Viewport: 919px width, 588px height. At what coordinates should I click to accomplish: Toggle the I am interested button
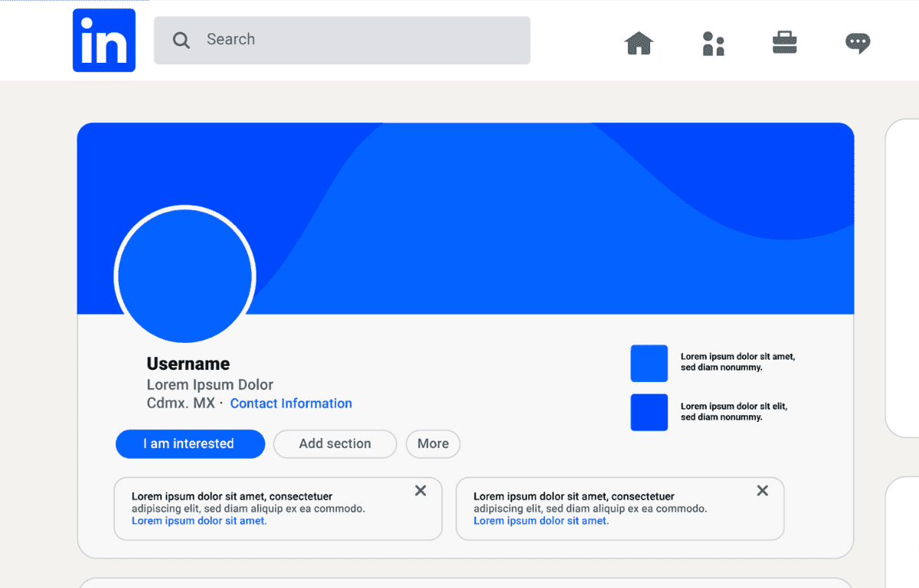click(190, 444)
